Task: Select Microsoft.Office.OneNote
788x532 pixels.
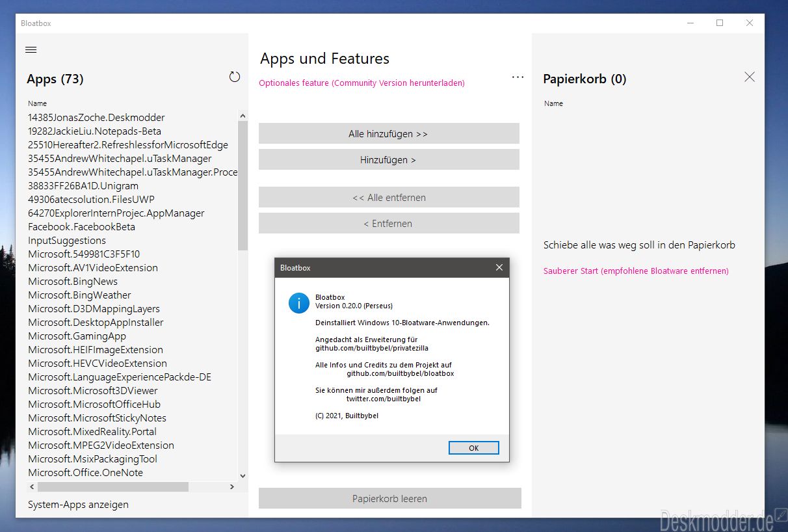Action: click(85, 473)
